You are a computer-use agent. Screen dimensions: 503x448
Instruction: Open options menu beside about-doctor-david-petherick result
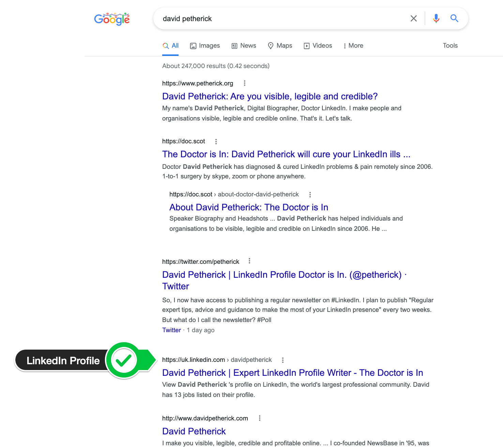point(310,195)
